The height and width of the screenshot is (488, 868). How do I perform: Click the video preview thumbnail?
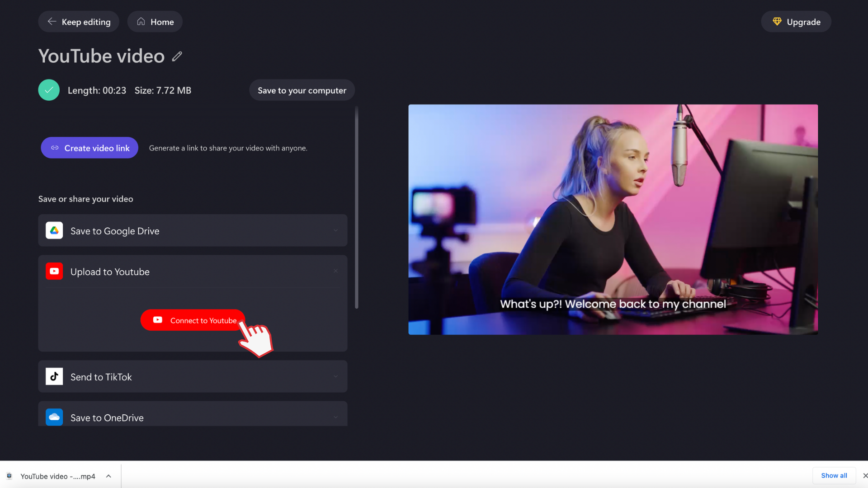coord(613,219)
